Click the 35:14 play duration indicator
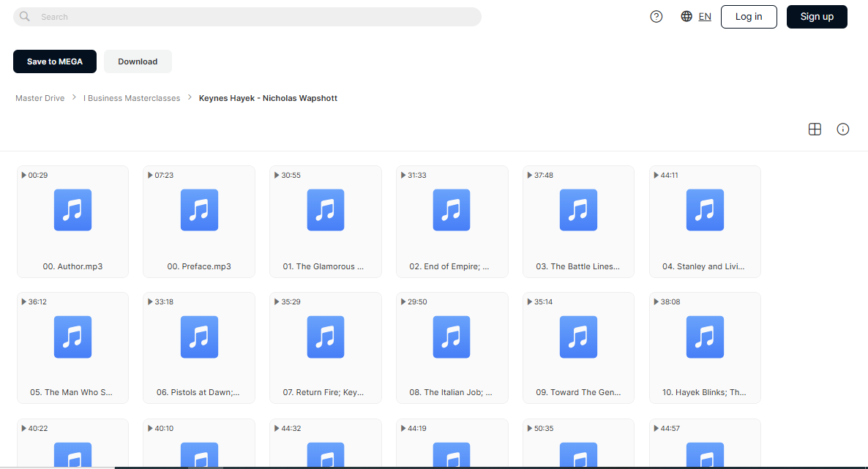The image size is (868, 469). 540,301
